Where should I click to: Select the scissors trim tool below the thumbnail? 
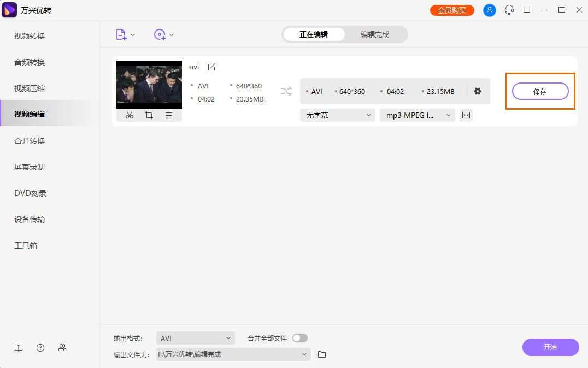pyautogui.click(x=129, y=115)
